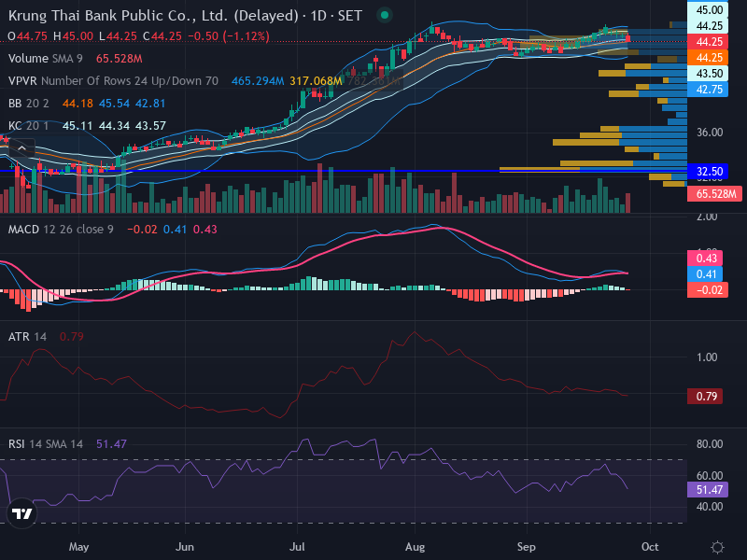The height and width of the screenshot is (560, 747).
Task: Click the MACD 0.43 signal axis label
Action: coord(706,259)
